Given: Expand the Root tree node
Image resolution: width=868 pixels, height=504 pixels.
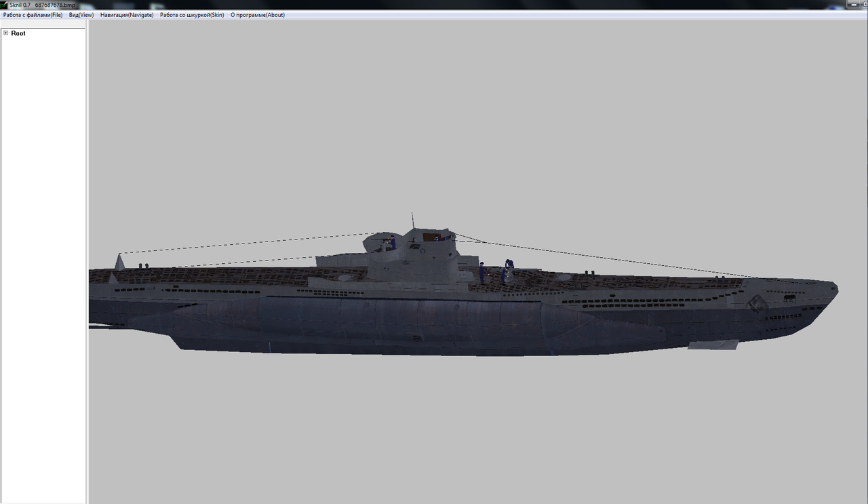Looking at the screenshot, I should coord(6,33).
